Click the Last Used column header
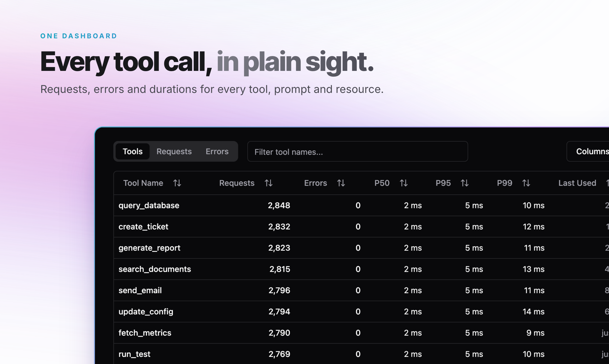609x364 pixels. coord(577,183)
